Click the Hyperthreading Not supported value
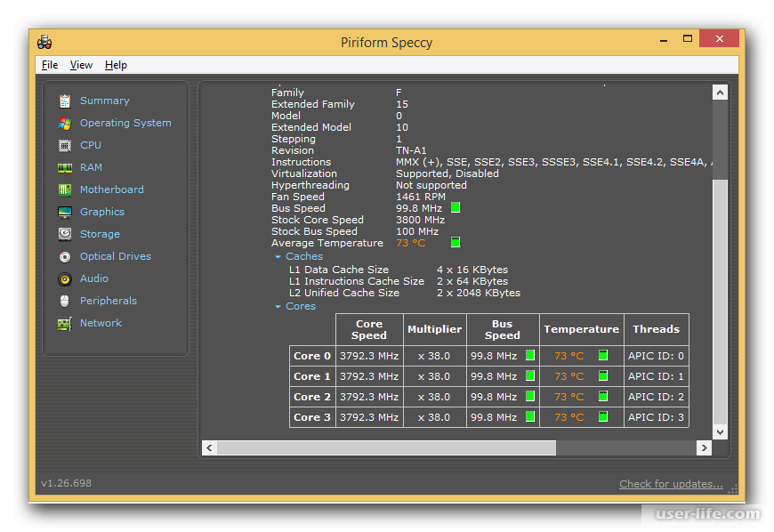This screenshot has width=774, height=532. [x=431, y=185]
